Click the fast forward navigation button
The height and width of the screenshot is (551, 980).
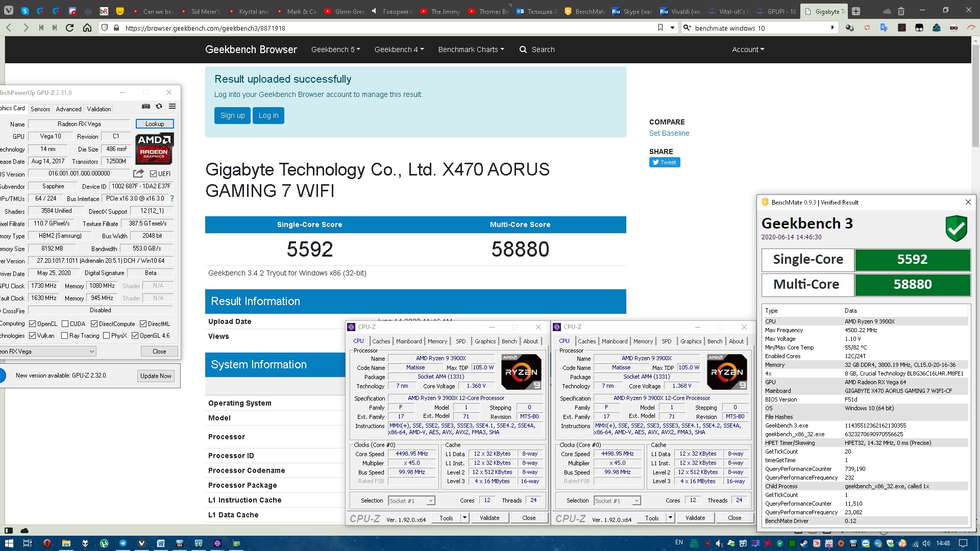pyautogui.click(x=55, y=28)
